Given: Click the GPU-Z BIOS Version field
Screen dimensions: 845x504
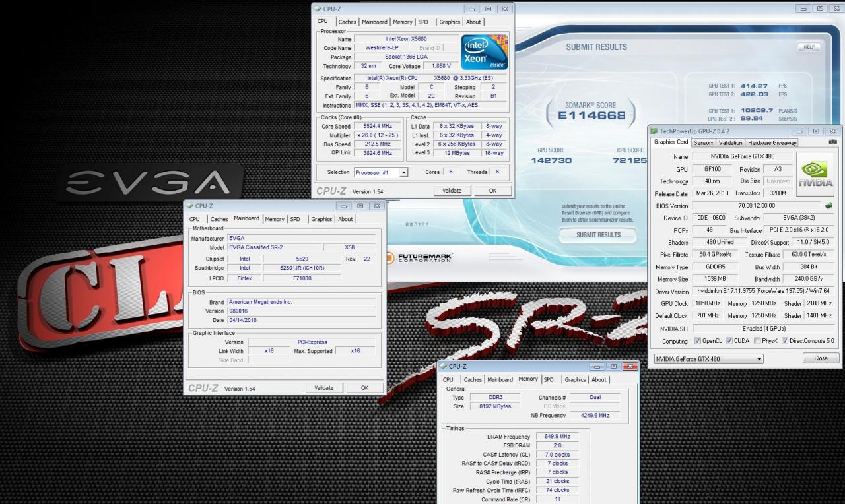Looking at the screenshot, I should click(x=756, y=206).
